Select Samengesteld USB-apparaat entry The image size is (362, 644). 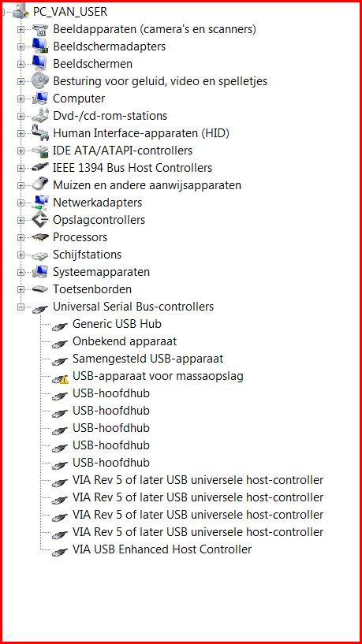[x=148, y=359]
